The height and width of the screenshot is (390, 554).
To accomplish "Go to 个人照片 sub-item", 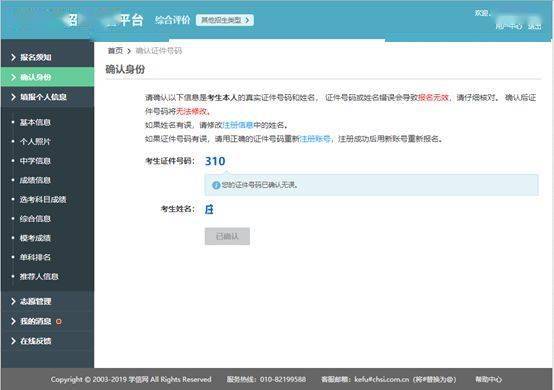I will [35, 142].
